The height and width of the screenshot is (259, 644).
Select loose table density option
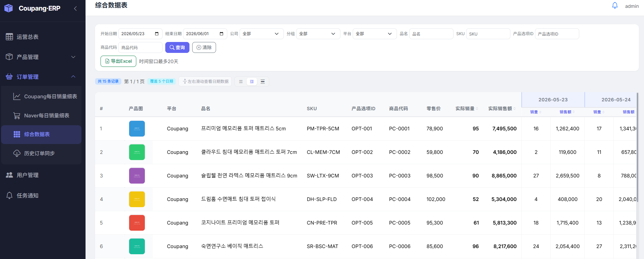click(x=263, y=82)
